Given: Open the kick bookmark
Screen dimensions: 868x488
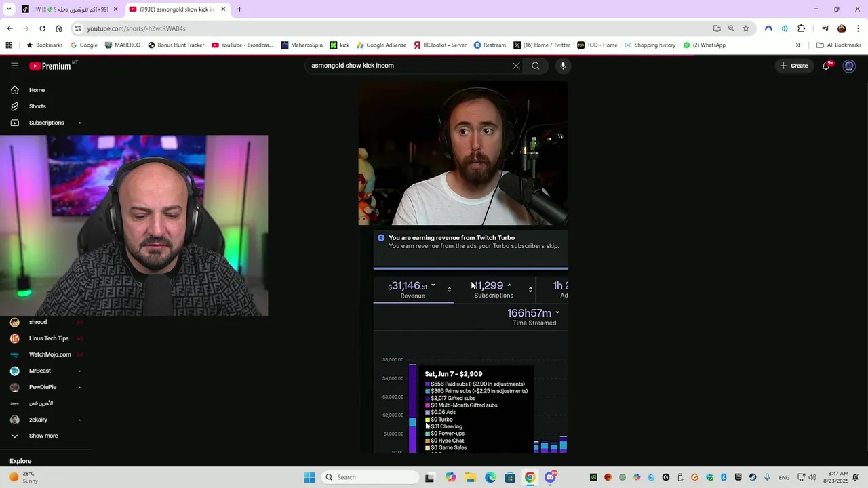Looking at the screenshot, I should tap(340, 45).
